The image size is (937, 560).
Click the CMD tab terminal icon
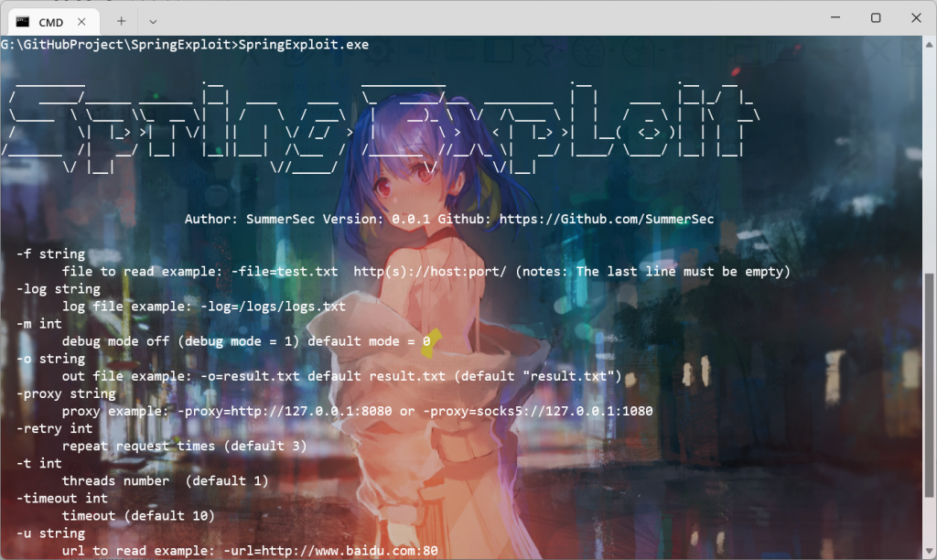pos(23,22)
